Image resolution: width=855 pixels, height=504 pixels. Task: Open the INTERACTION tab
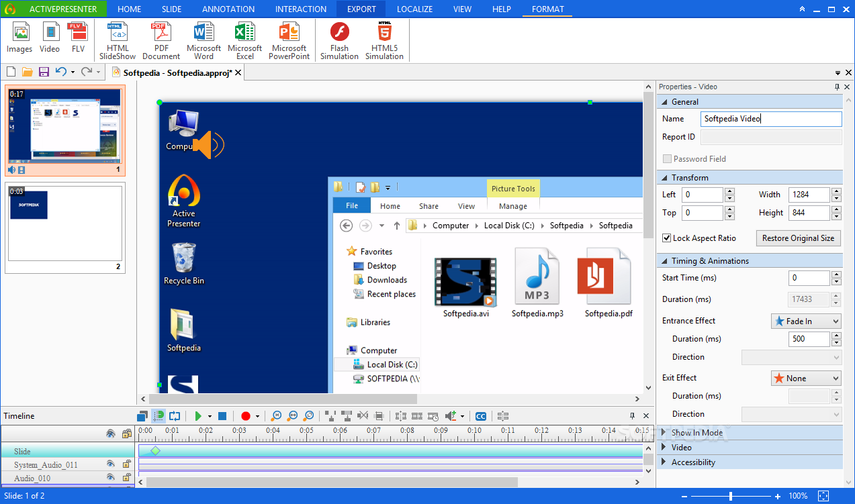click(301, 9)
